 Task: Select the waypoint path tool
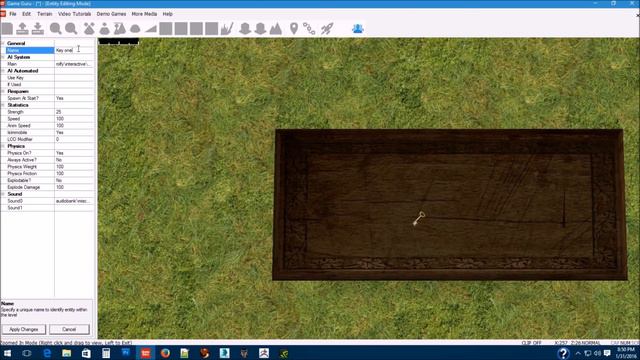pos(309,29)
